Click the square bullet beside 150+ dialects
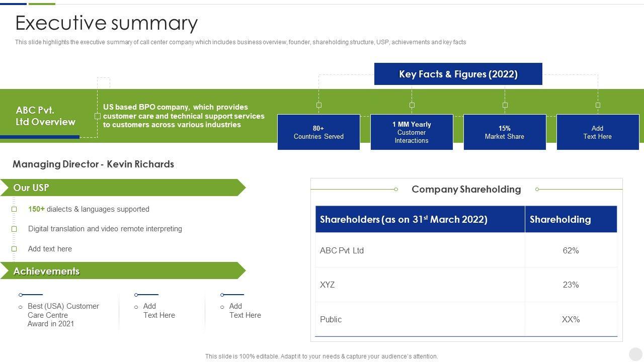 point(14,209)
